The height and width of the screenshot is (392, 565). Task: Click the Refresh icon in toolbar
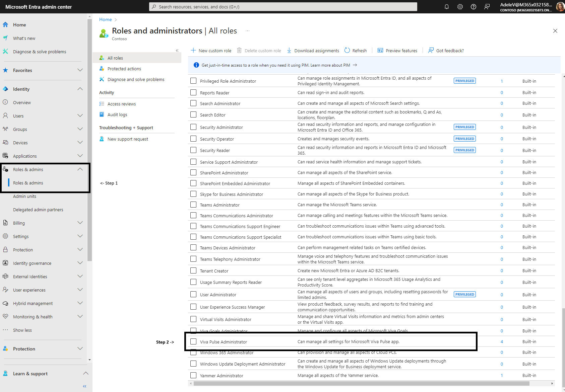coord(347,51)
